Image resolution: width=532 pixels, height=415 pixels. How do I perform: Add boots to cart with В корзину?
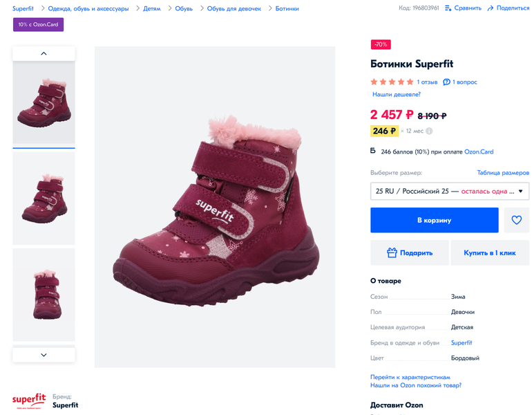(x=434, y=220)
